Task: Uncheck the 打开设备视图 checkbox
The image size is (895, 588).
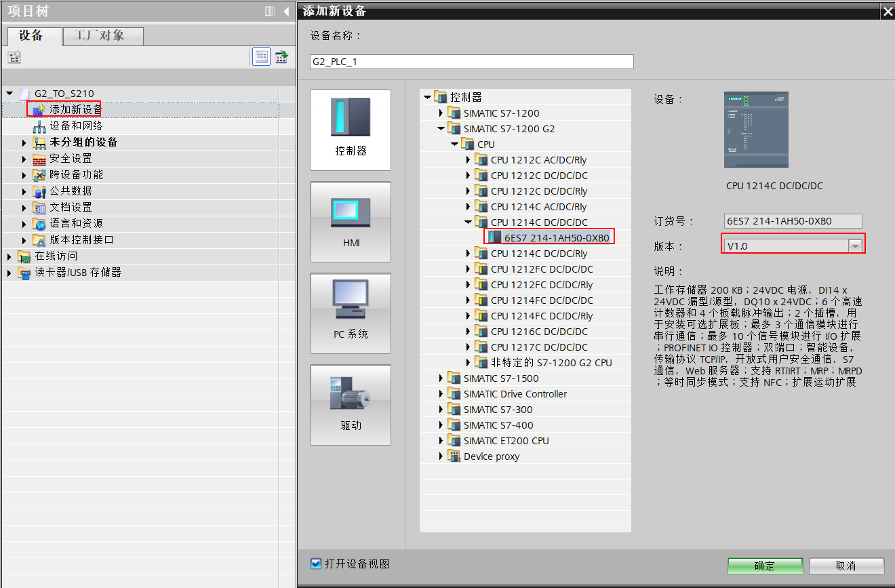Action: 314,563
